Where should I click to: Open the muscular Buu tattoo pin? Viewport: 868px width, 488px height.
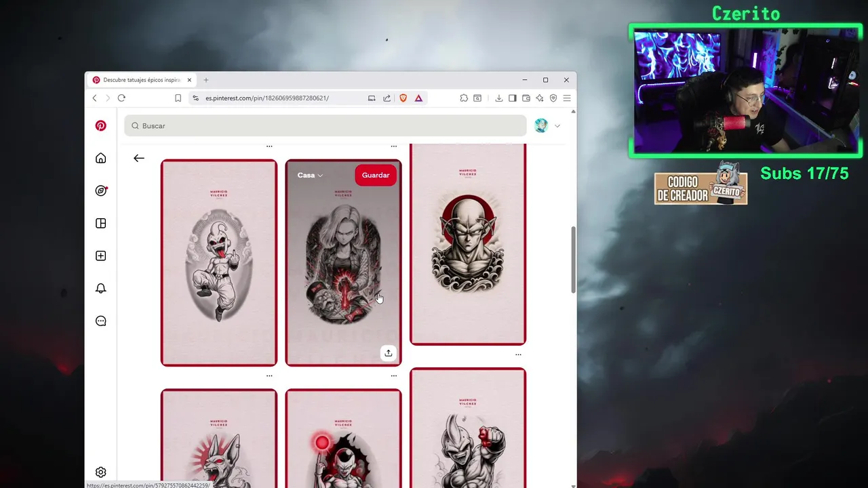[x=468, y=427]
